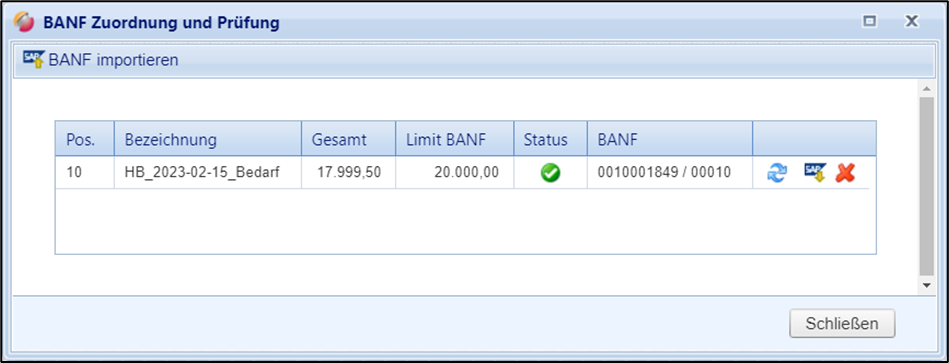Click BANF number 0010001849 / 00010
The width and height of the screenshot is (949, 363).
tap(664, 172)
